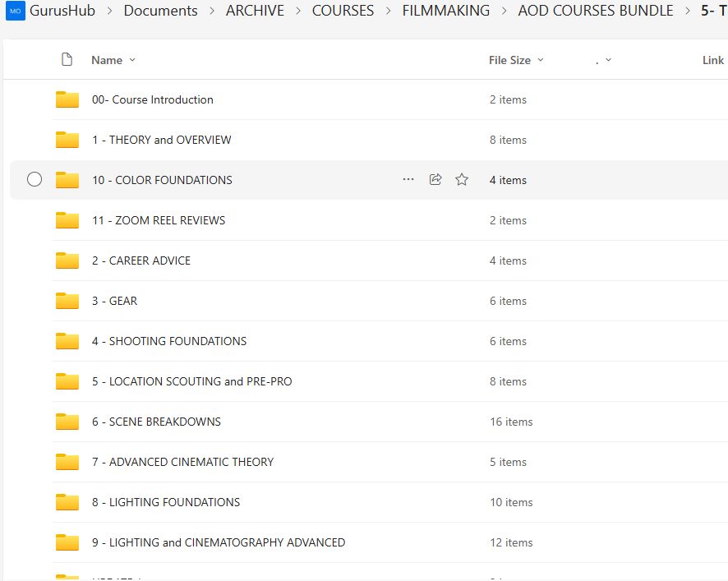Image resolution: width=728 pixels, height=581 pixels.
Task: Navigate to FILMMAKING in the breadcrumb
Action: point(445,11)
